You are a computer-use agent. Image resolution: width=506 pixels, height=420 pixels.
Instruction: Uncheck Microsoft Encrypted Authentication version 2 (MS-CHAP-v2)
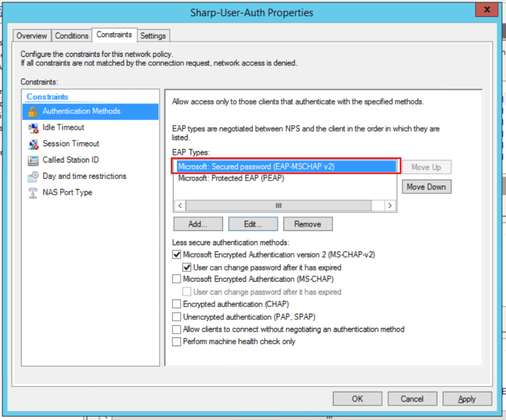[x=176, y=255]
